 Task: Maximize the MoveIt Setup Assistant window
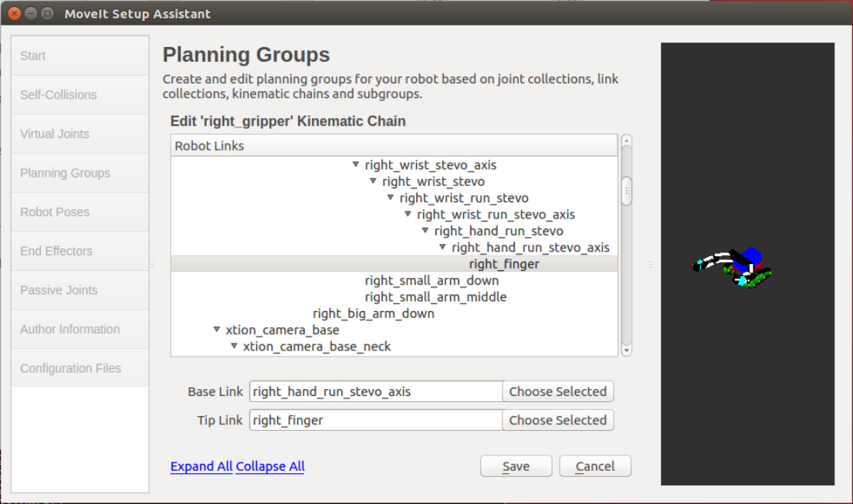click(x=48, y=14)
